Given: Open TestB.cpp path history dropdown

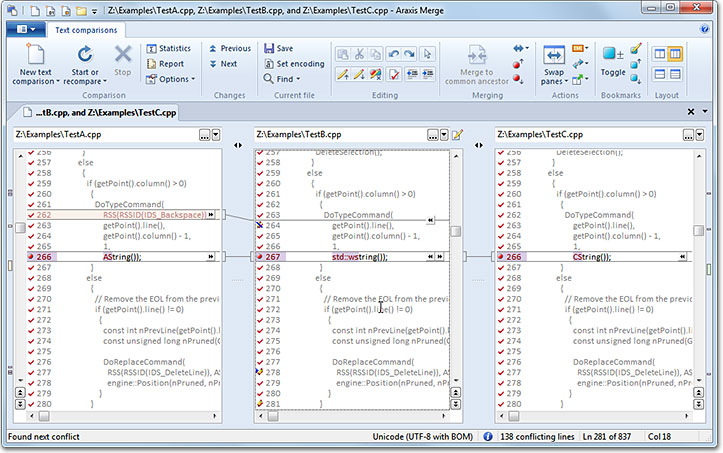Looking at the screenshot, I should tap(444, 135).
